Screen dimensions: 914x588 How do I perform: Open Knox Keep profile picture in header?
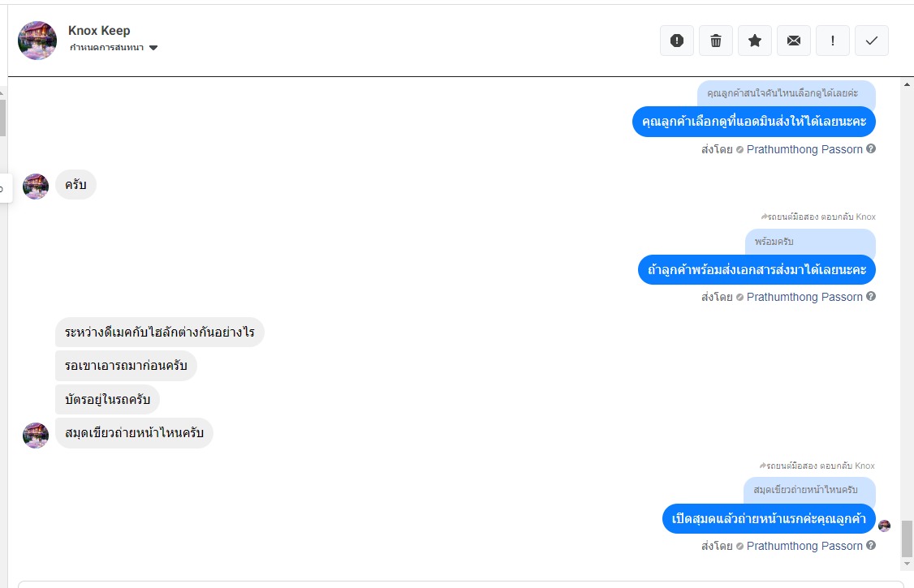[x=37, y=41]
